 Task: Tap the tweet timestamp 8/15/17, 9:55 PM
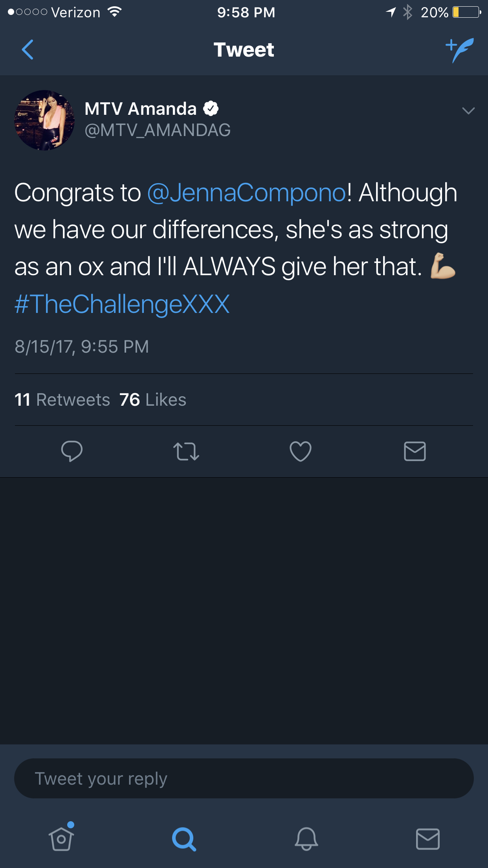[82, 347]
